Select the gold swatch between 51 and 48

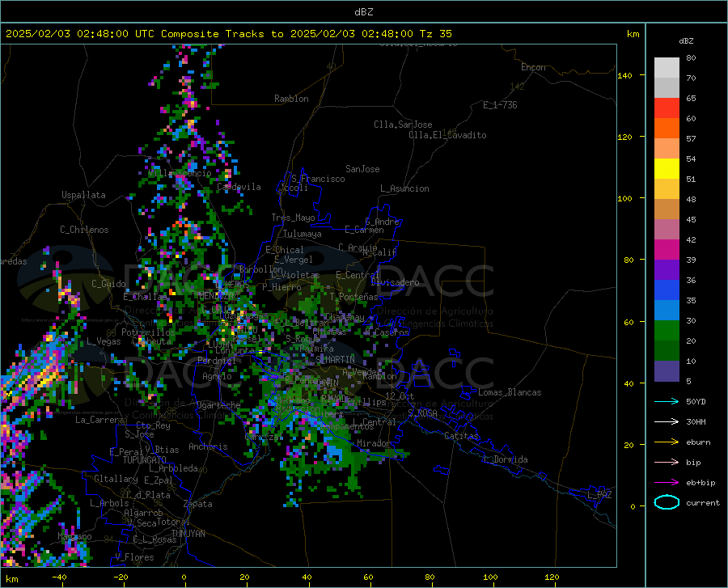[667, 189]
